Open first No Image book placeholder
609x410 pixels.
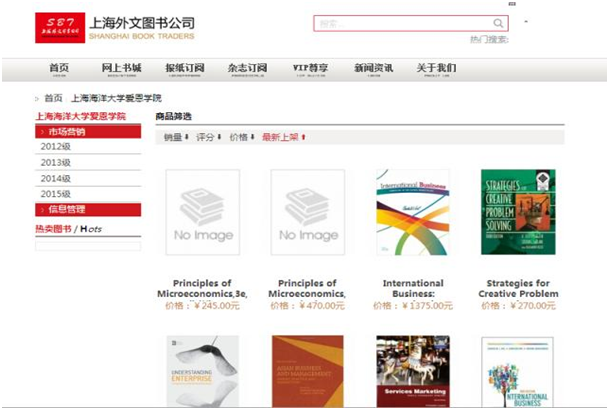pos(203,212)
